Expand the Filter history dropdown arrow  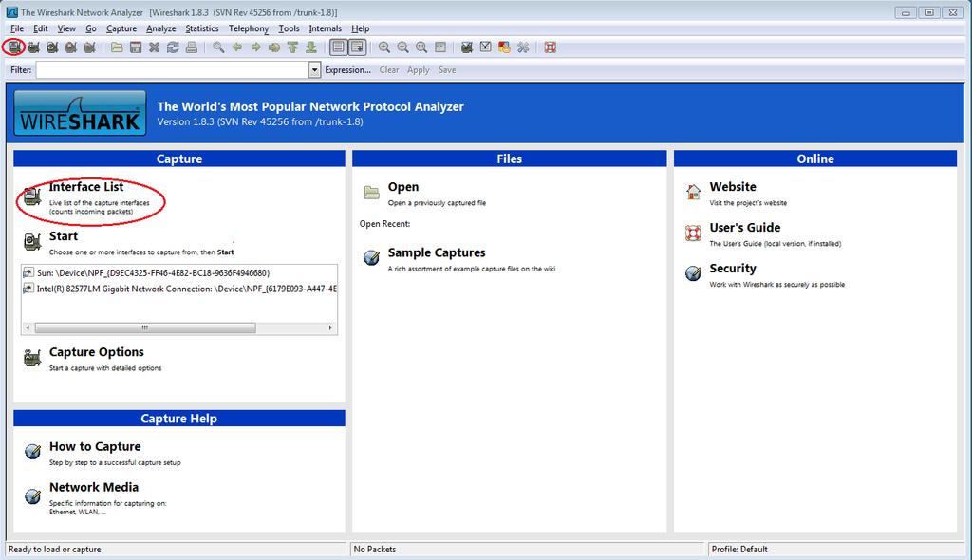pos(314,70)
